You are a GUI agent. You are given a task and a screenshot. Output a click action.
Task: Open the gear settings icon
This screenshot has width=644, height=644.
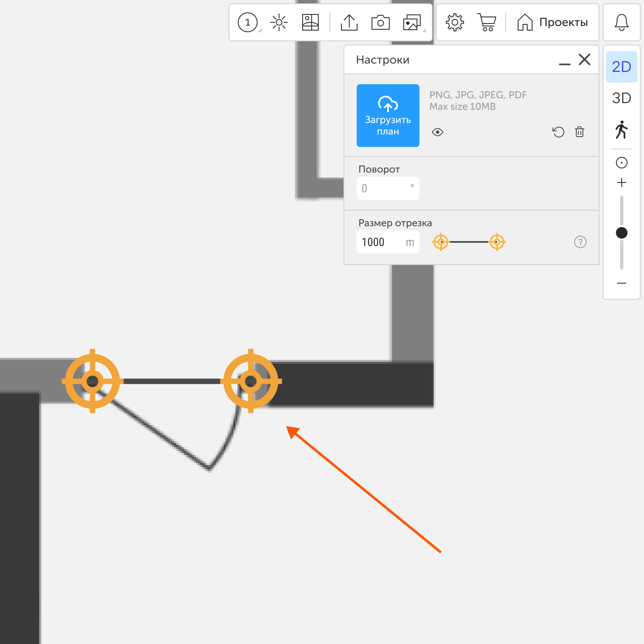pos(455,22)
